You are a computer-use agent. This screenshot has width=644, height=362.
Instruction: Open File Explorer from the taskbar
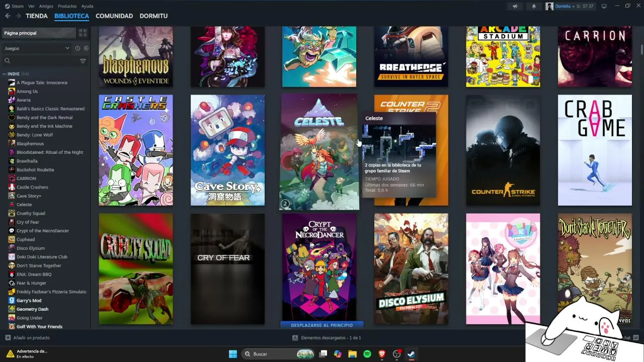[352, 354]
